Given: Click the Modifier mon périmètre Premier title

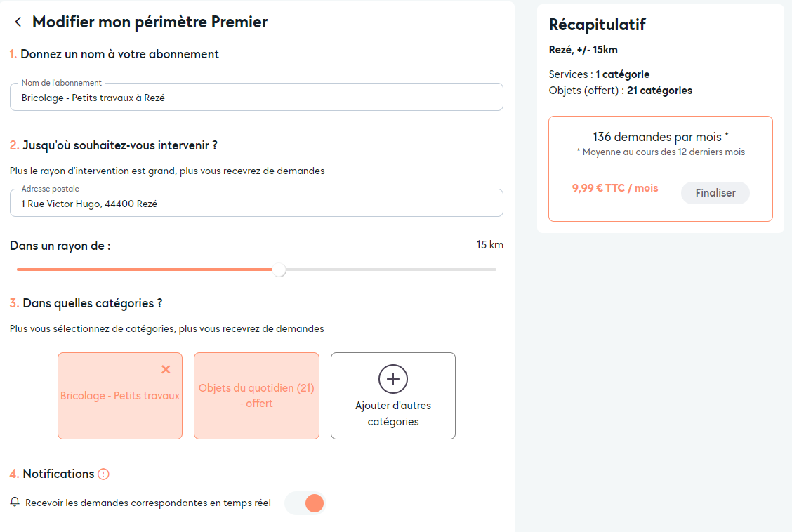Looking at the screenshot, I should coord(150,22).
